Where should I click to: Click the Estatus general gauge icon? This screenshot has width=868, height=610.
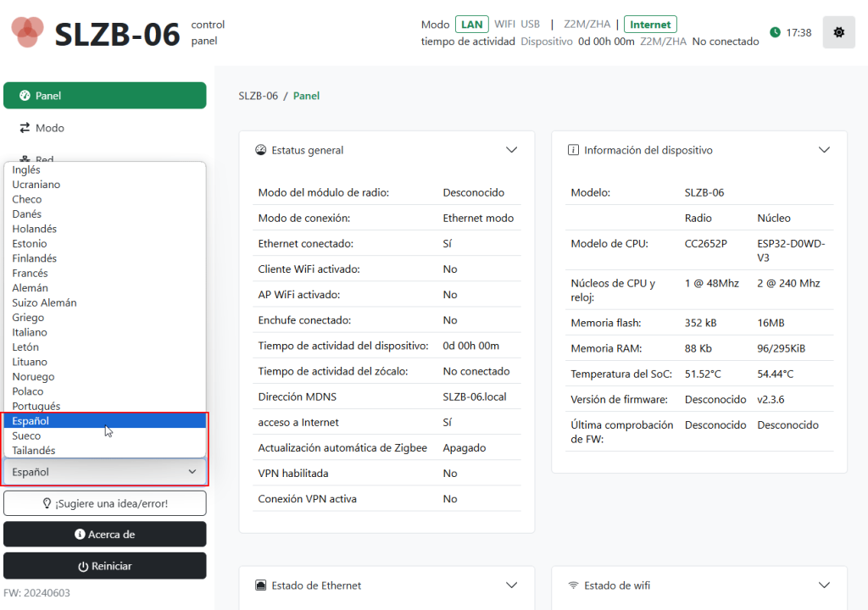[x=261, y=150]
